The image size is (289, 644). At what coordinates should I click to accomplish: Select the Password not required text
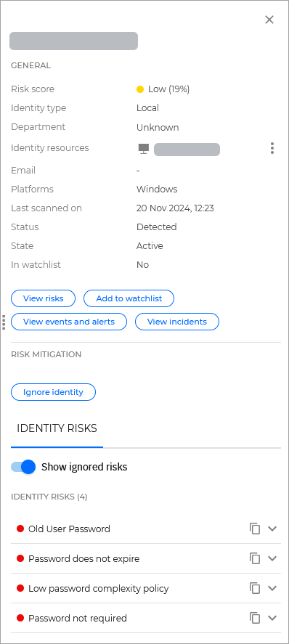tap(78, 618)
